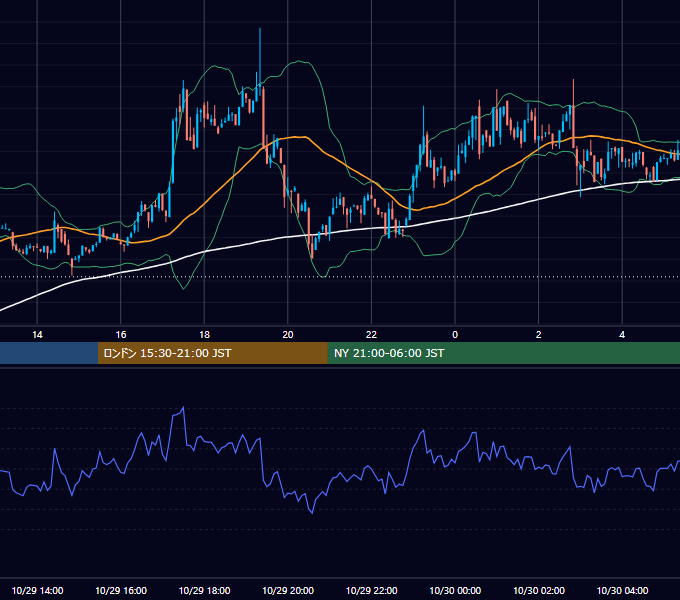
Task: Click the hour label 16 on price chart axis
Action: 121,335
